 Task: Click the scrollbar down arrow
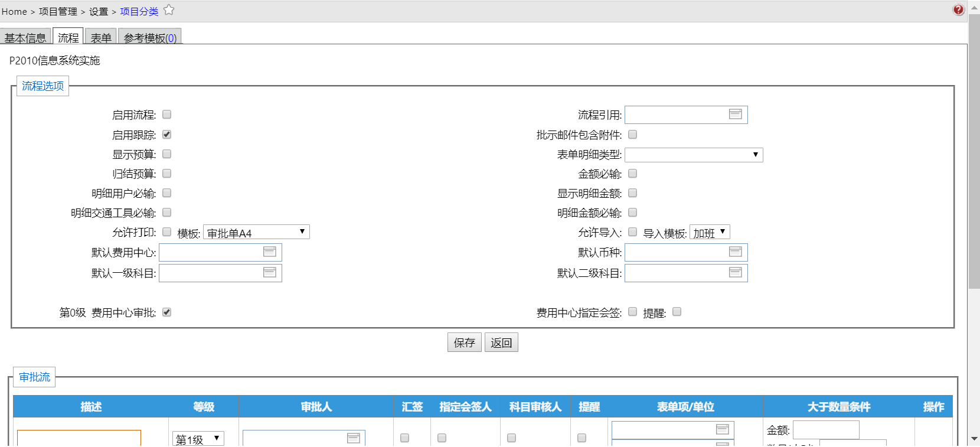click(x=974, y=439)
